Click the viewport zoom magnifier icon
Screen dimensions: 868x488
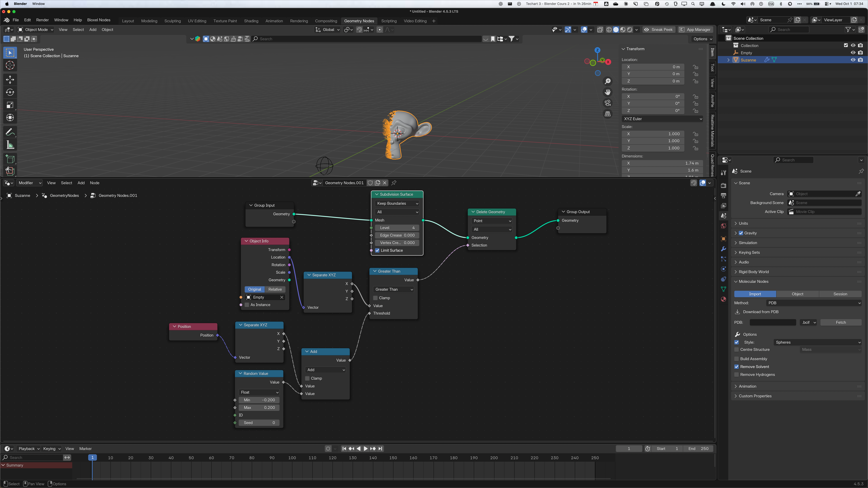tap(607, 81)
